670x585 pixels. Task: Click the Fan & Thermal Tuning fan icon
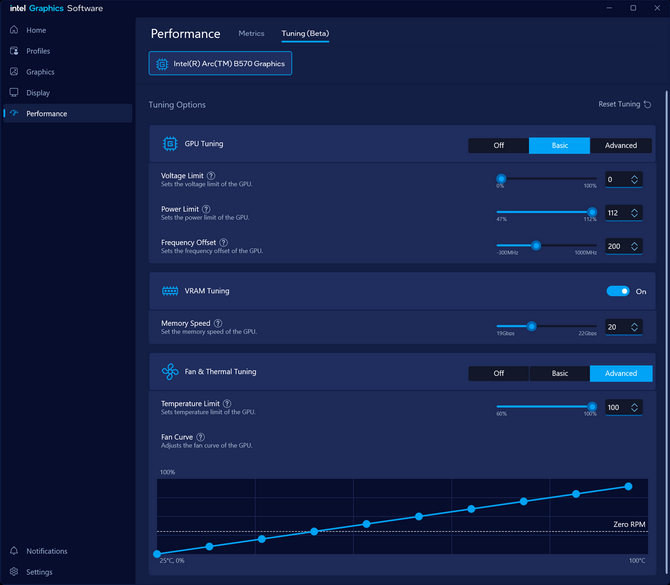pyautogui.click(x=170, y=372)
